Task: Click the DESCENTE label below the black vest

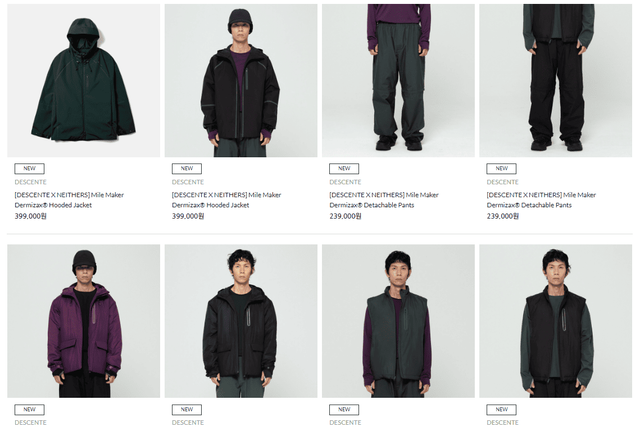Action: click(502, 422)
